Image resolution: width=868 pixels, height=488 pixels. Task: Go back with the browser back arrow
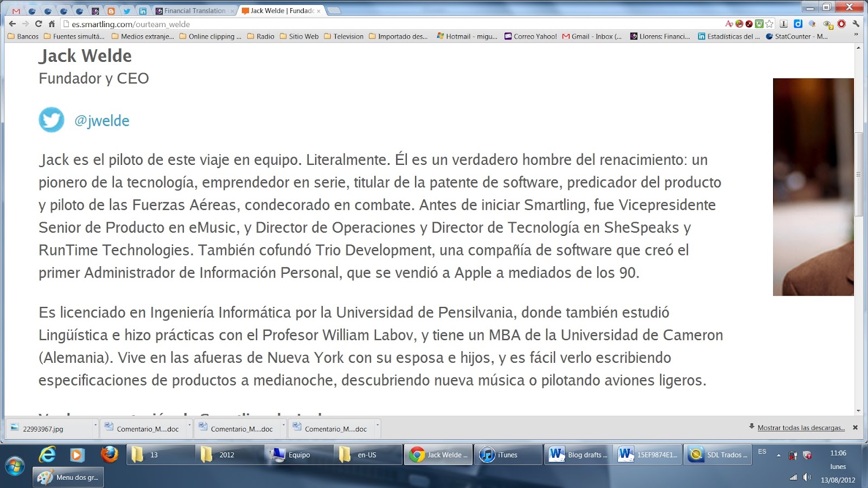12,24
